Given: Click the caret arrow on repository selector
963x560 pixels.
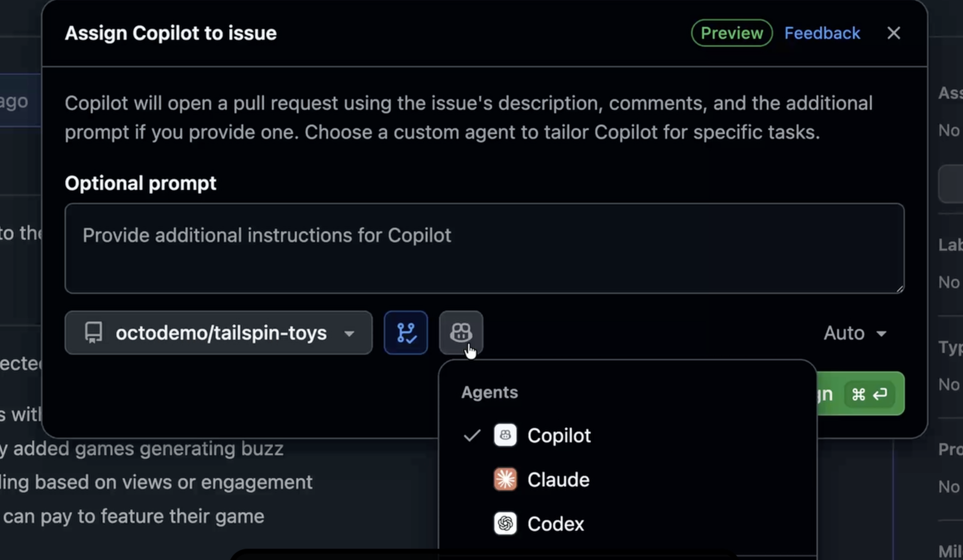Looking at the screenshot, I should point(349,334).
